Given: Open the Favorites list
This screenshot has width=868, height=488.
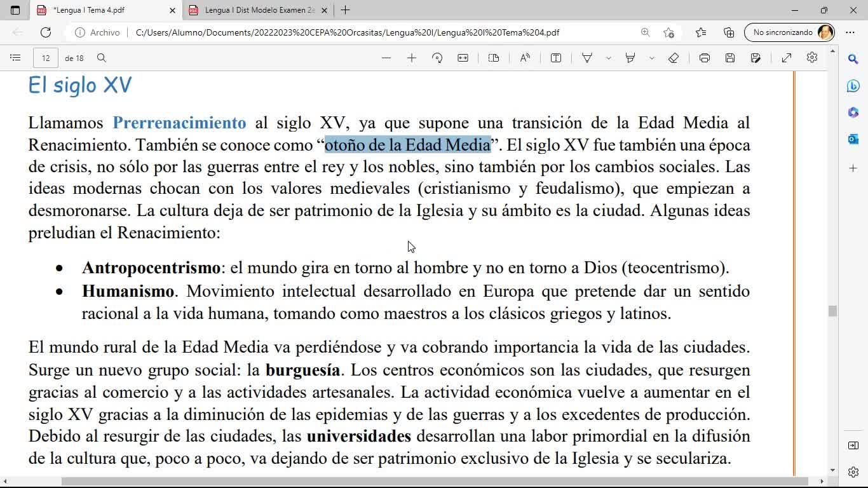Looking at the screenshot, I should point(701,32).
